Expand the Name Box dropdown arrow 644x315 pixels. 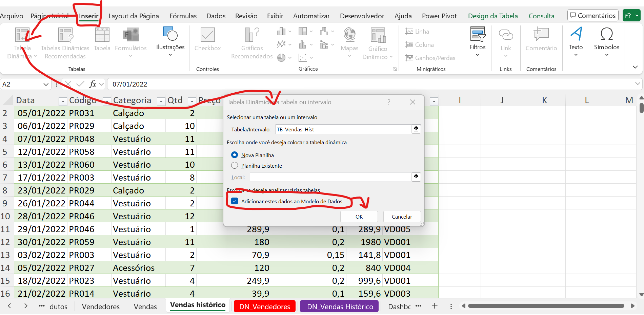pyautogui.click(x=46, y=85)
